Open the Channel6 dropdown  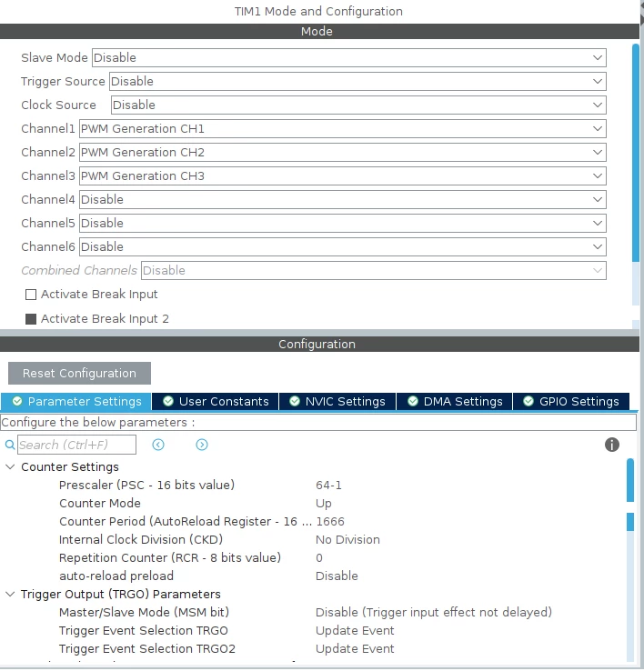(x=343, y=247)
